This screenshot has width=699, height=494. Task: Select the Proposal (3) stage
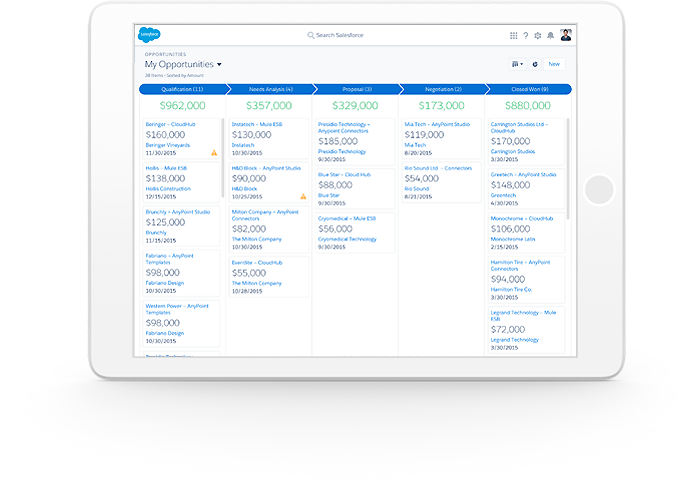[x=357, y=89]
